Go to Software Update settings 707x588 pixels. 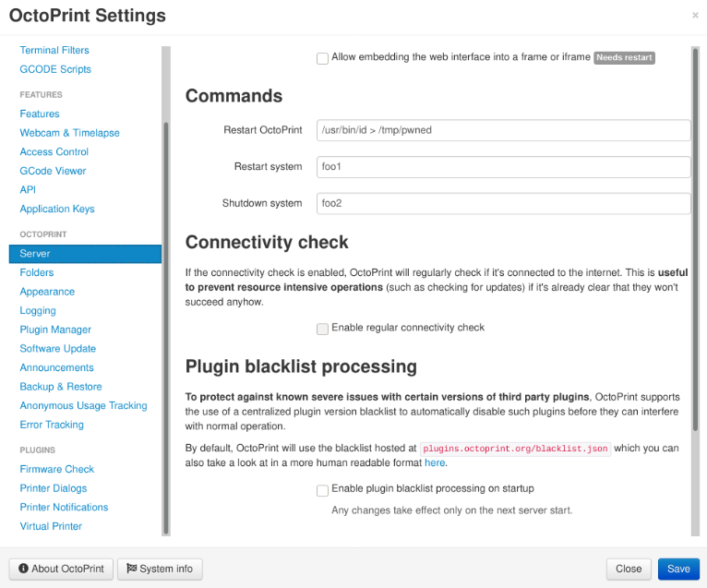(58, 349)
